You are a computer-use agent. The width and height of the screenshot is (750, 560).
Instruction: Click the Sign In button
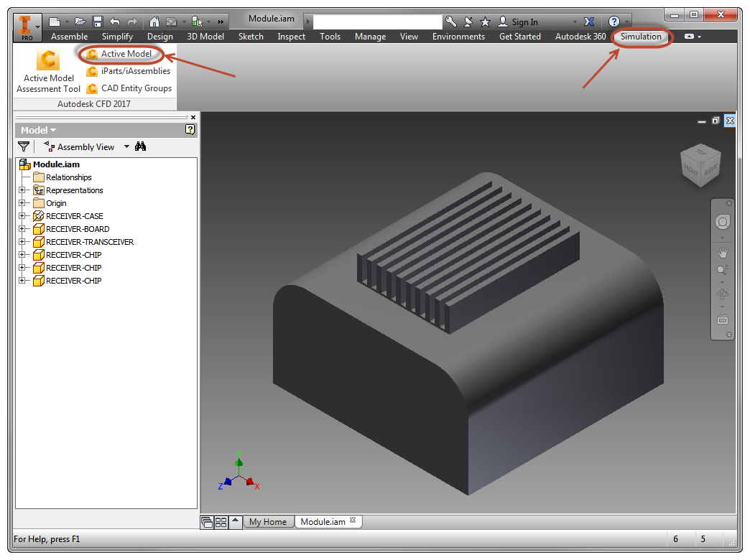coord(518,22)
